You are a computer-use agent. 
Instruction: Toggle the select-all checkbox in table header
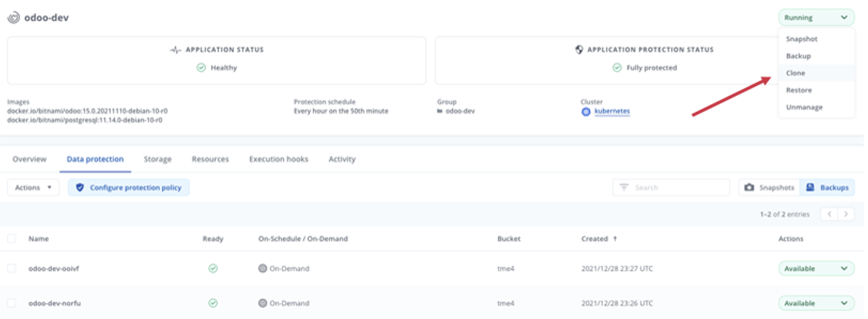[x=11, y=239]
